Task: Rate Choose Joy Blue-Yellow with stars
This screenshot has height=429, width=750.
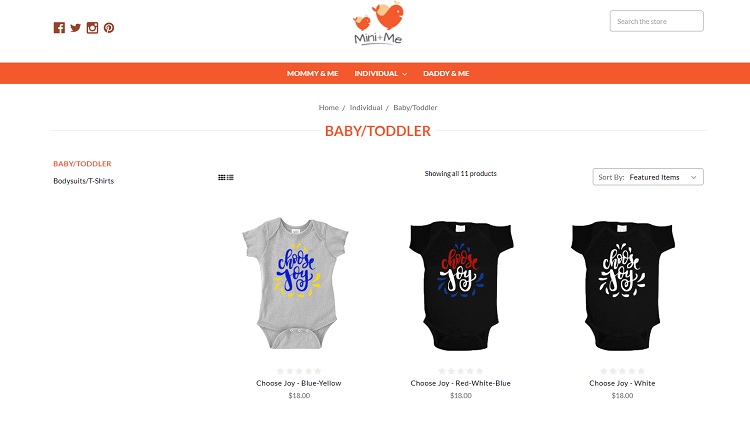Action: (299, 371)
